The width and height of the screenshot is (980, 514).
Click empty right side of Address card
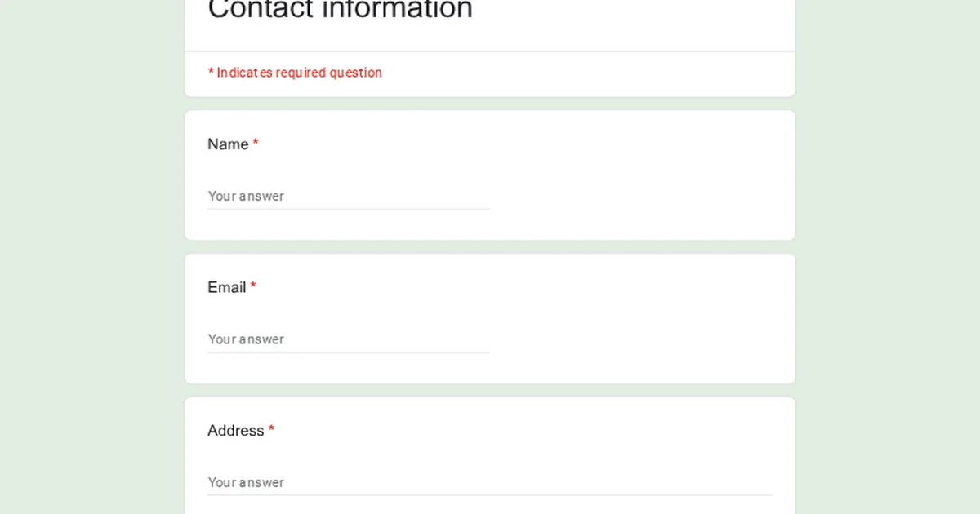click(653, 441)
